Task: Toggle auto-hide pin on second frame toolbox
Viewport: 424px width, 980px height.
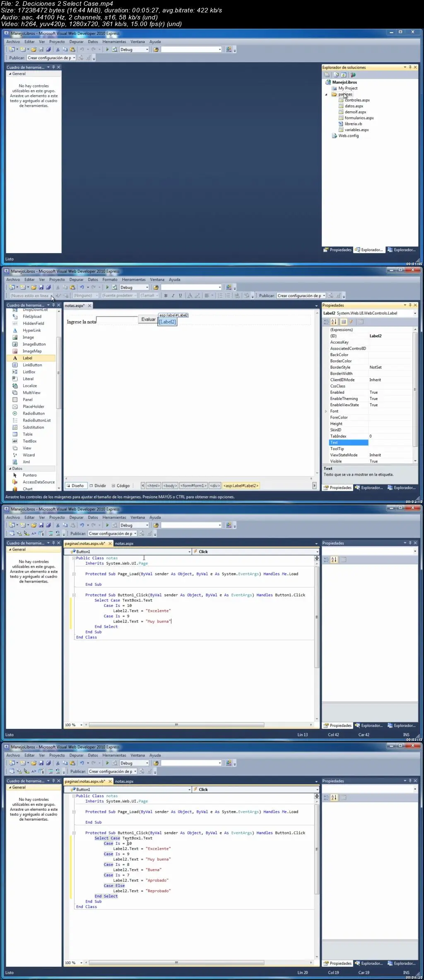Action: tap(53, 305)
